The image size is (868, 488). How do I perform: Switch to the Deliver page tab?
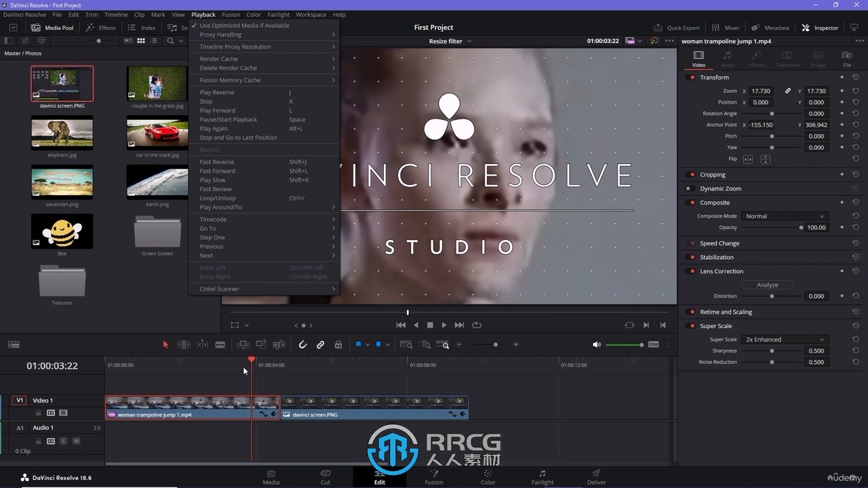pos(596,477)
